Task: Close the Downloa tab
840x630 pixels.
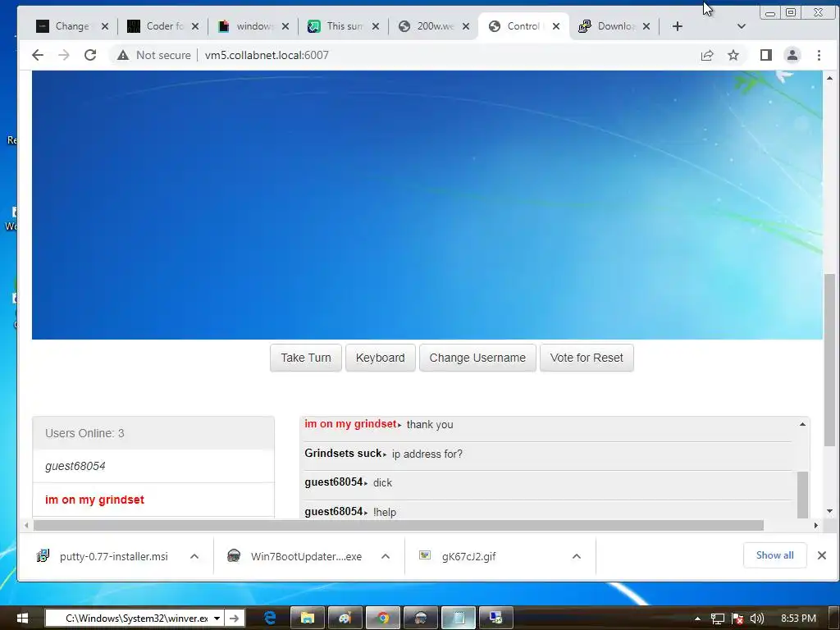Action: point(646,26)
